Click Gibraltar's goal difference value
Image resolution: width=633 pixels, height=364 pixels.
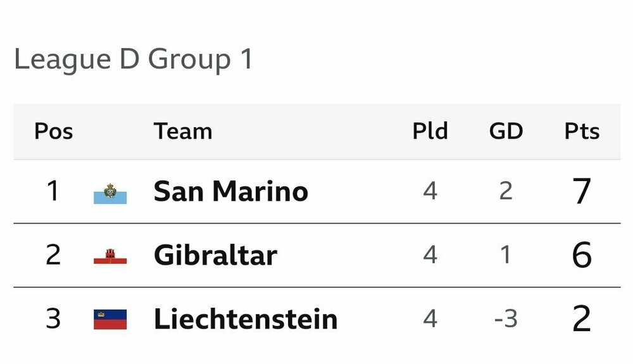coord(506,255)
